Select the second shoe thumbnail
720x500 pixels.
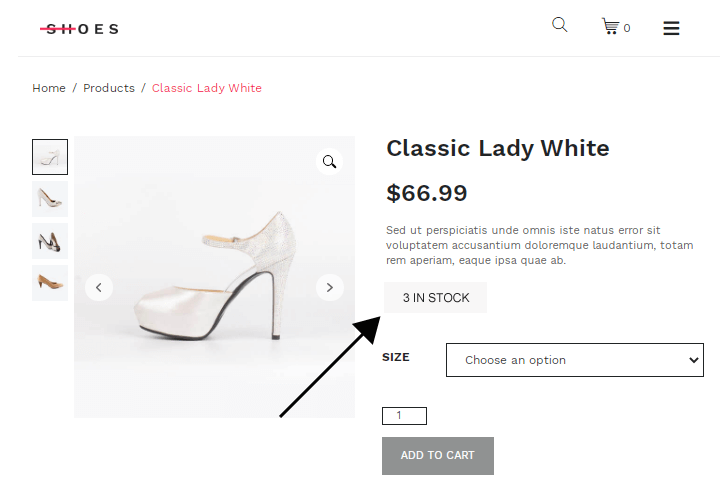coord(50,199)
